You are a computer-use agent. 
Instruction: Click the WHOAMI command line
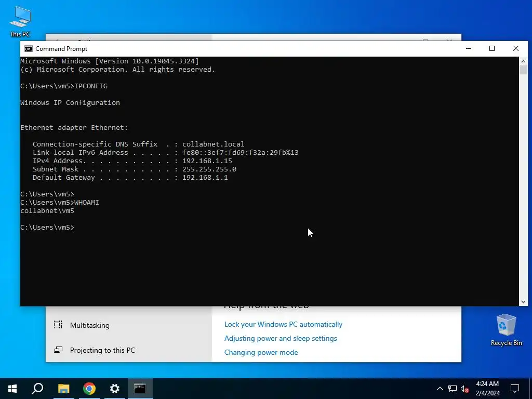[60, 202]
